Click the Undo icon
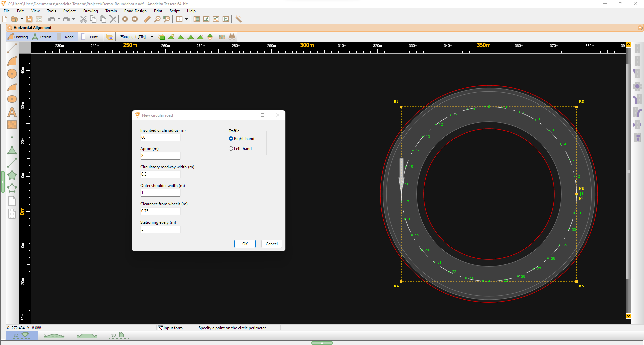Screen dimensions: 644x345 (51, 19)
